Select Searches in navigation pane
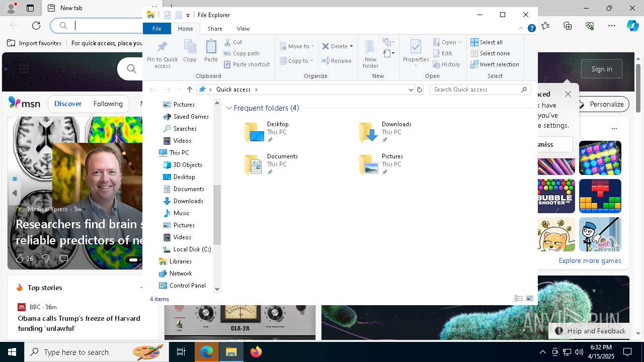This screenshot has width=644, height=362. coord(180,129)
